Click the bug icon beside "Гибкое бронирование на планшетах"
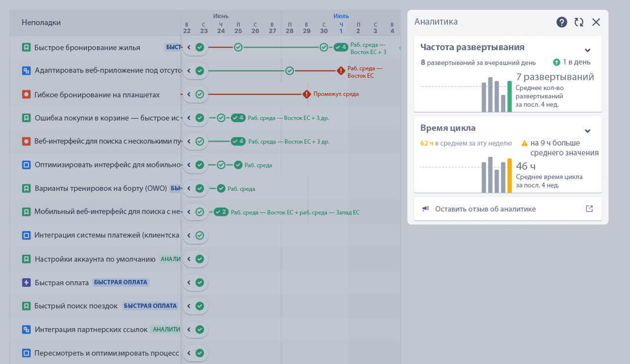The image size is (630, 364). pos(26,94)
